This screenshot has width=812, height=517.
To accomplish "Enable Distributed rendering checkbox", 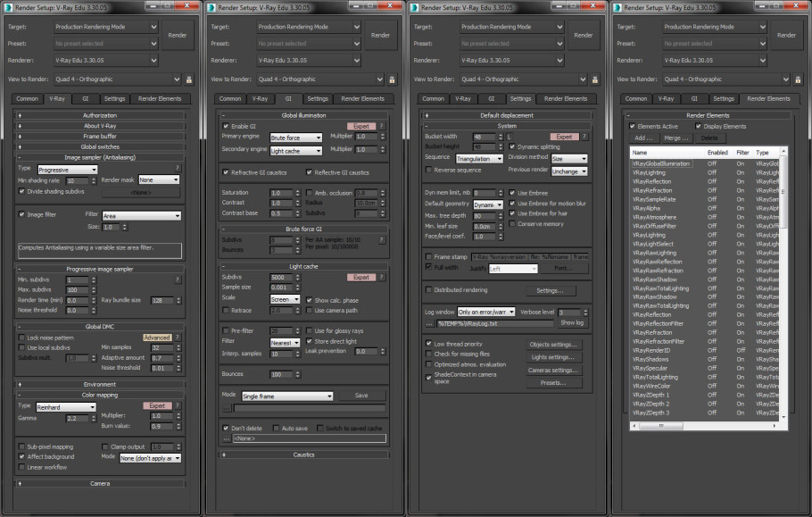I will pos(429,290).
